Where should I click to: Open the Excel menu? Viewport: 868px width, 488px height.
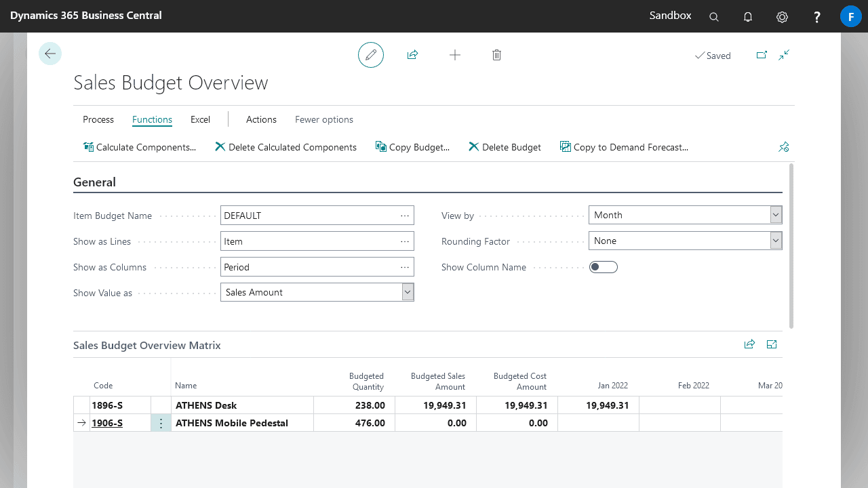[x=200, y=119]
